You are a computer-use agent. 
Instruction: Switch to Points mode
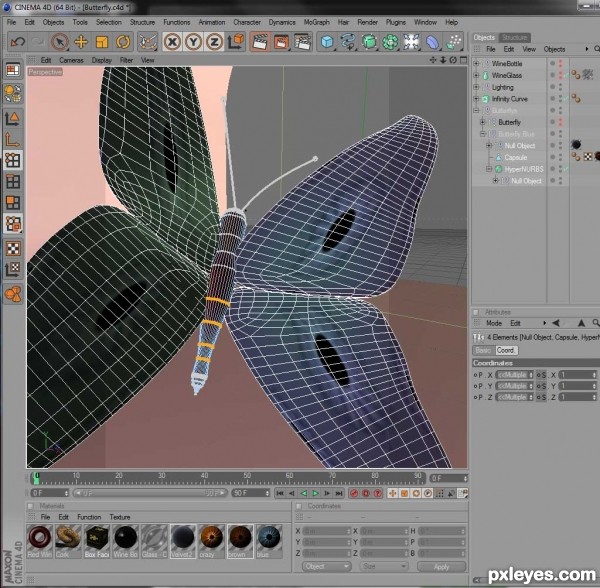point(13,160)
